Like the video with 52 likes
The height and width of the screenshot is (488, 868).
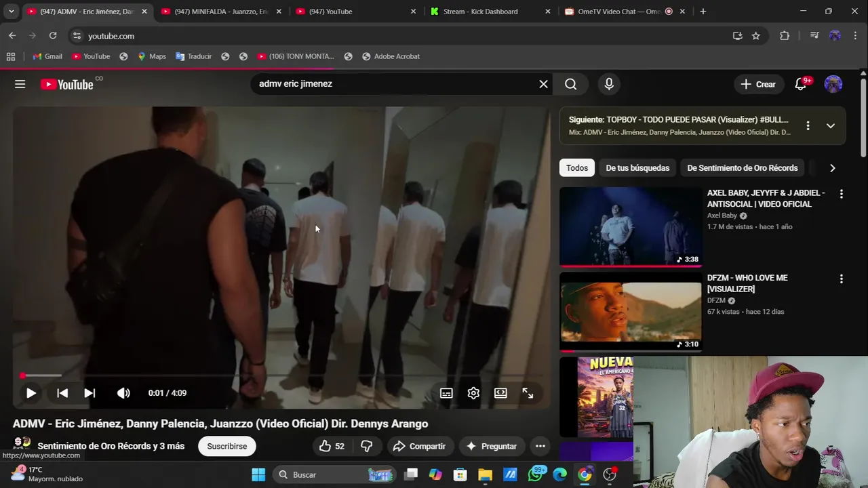332,446
